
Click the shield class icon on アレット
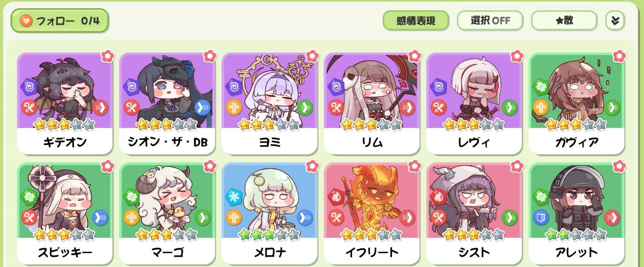coord(540,217)
